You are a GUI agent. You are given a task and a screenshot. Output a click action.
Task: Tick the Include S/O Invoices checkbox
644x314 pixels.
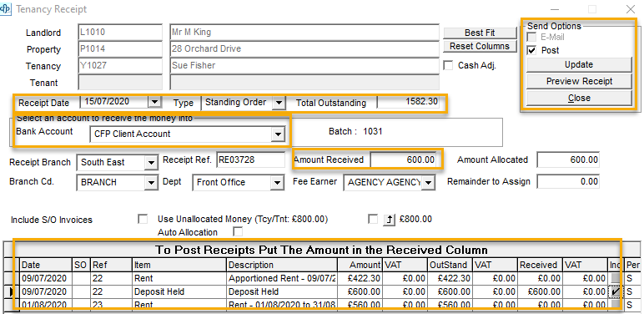click(143, 219)
